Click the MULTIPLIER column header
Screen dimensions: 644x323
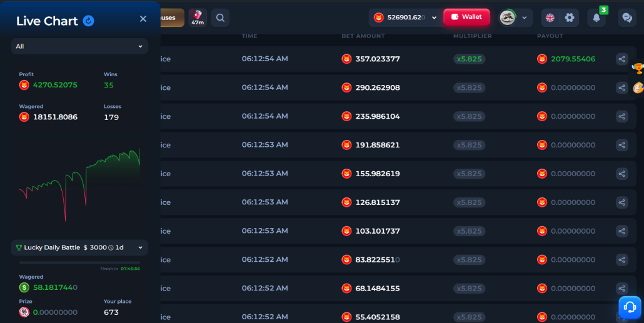tap(472, 36)
